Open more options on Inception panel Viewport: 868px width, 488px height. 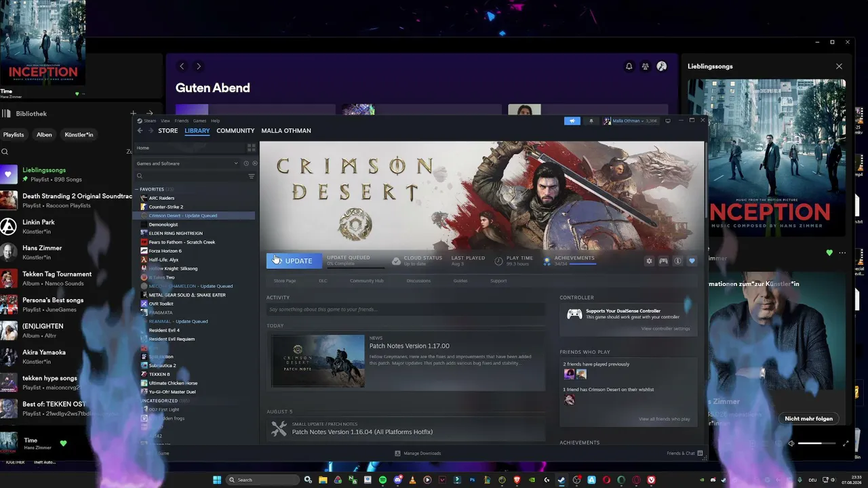843,253
